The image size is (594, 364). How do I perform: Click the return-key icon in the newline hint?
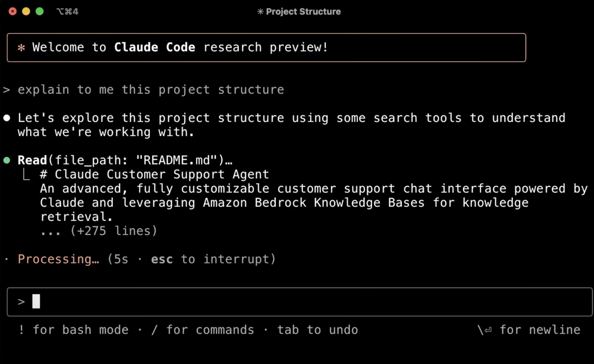tap(488, 330)
